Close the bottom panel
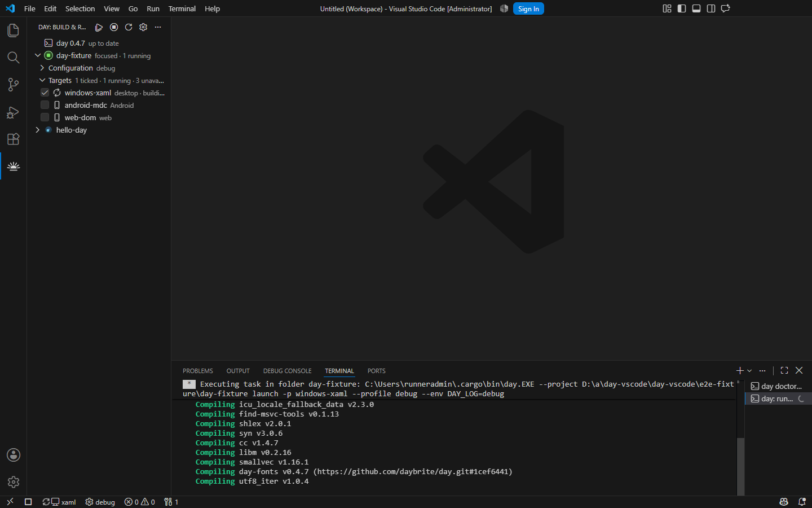The height and width of the screenshot is (508, 812). [799, 370]
